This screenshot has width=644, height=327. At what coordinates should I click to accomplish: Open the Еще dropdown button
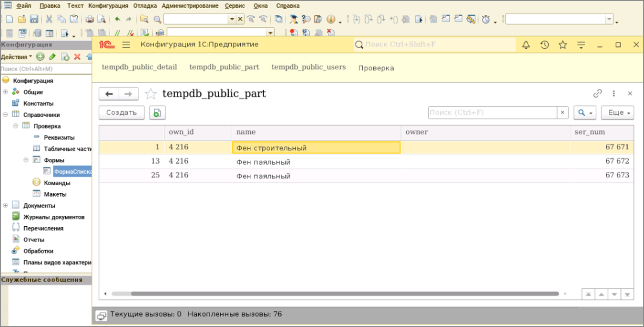click(617, 113)
